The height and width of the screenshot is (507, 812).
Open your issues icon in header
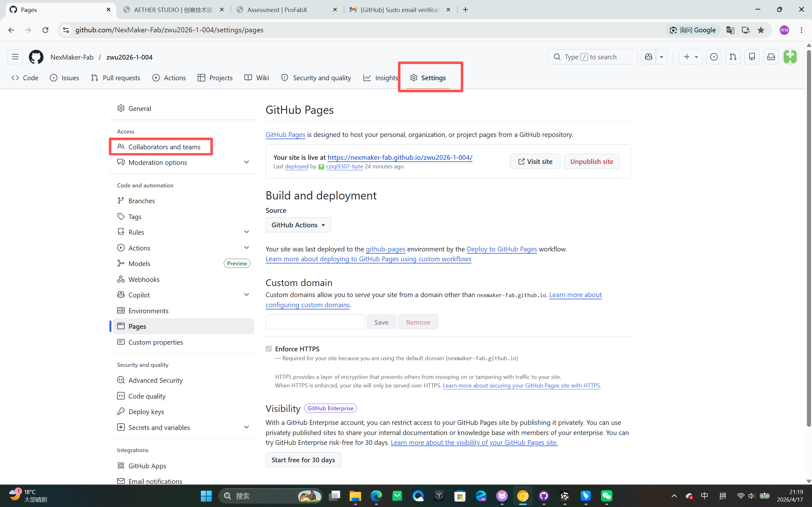coord(714,57)
